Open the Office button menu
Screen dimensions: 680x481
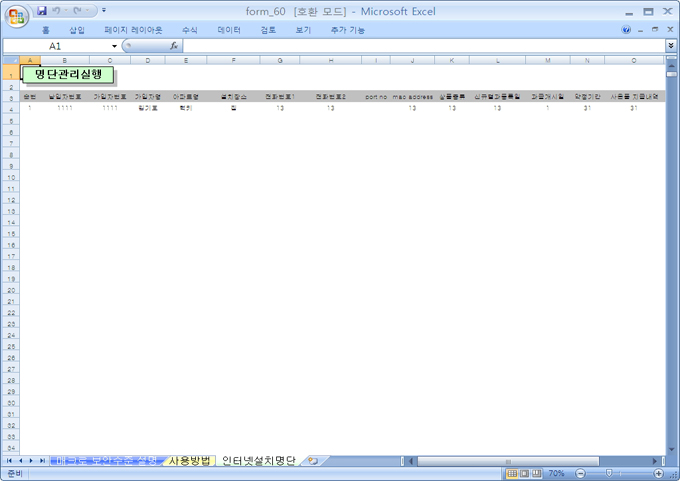tap(16, 16)
